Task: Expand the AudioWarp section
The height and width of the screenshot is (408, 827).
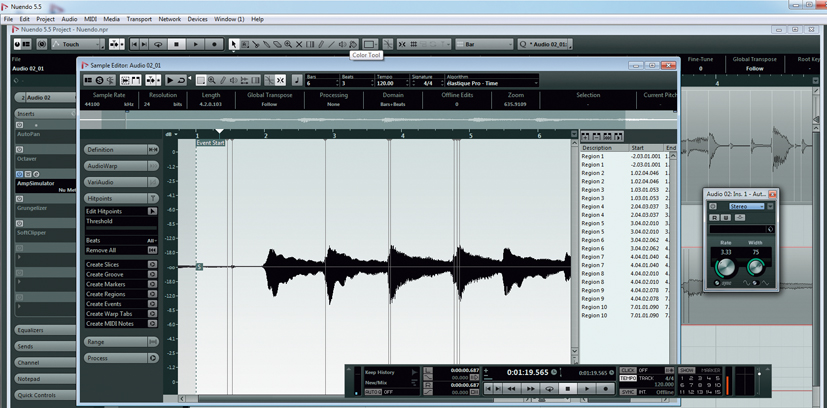Action: [x=121, y=166]
